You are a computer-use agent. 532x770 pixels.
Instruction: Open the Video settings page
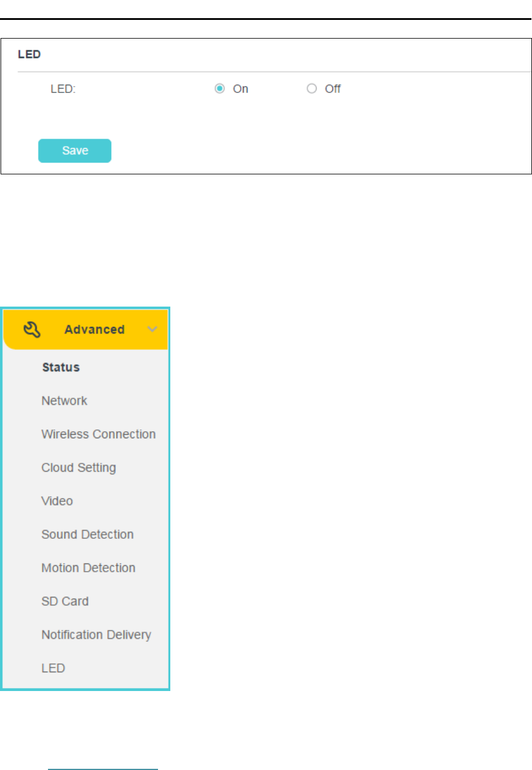(x=57, y=501)
